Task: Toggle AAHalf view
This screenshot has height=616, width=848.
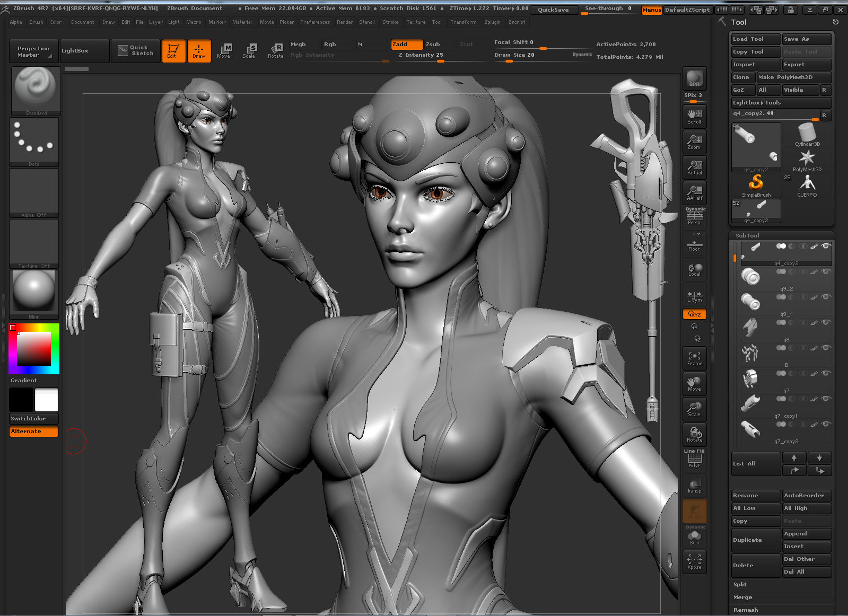Action: point(694,192)
